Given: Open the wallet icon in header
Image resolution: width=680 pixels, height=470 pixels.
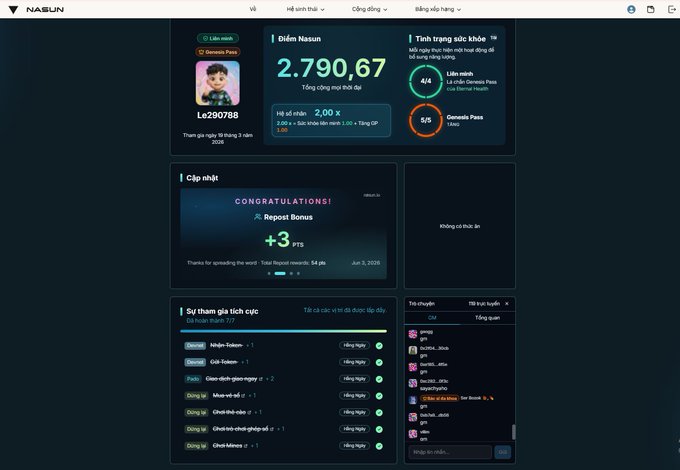Looking at the screenshot, I should [651, 9].
